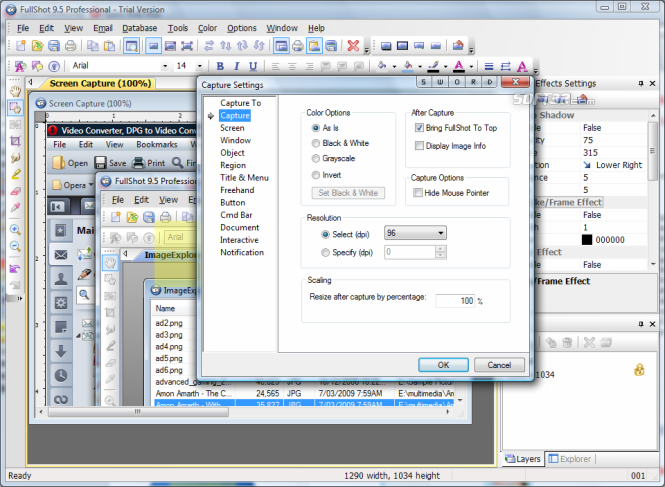Open the File menu

point(23,28)
